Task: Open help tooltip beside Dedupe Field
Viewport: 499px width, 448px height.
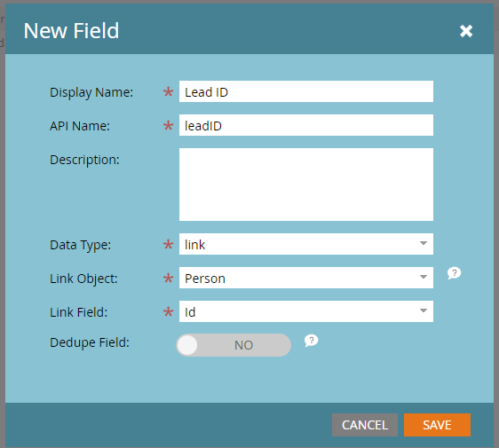Action: [311, 341]
